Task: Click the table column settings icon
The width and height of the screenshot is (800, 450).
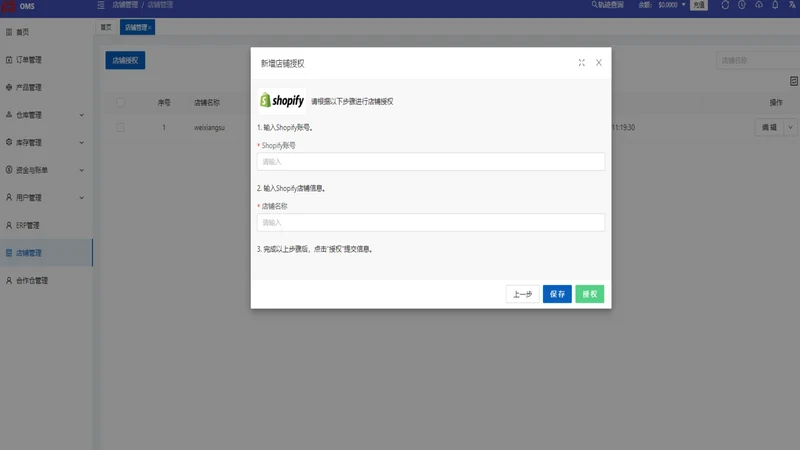Action: 794,81
